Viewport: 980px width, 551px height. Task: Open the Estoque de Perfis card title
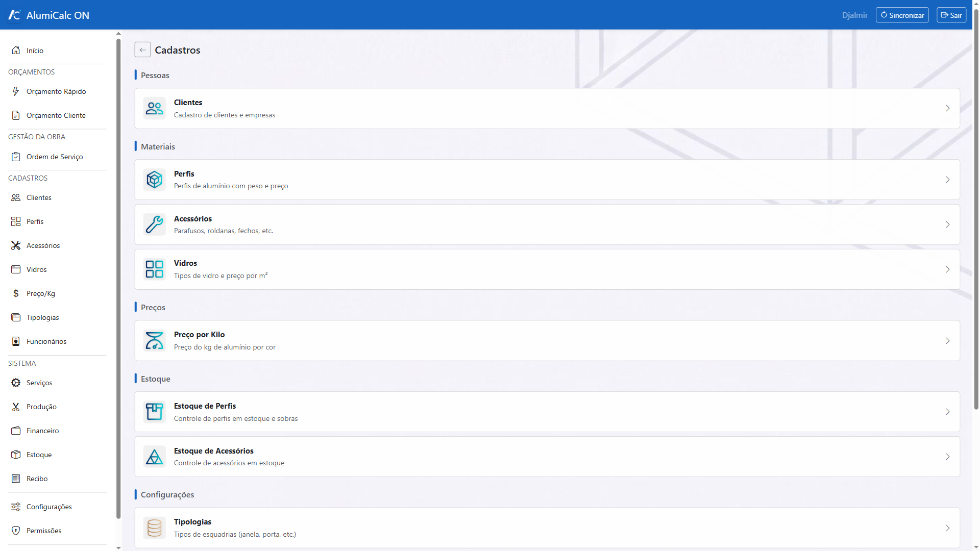pos(205,406)
